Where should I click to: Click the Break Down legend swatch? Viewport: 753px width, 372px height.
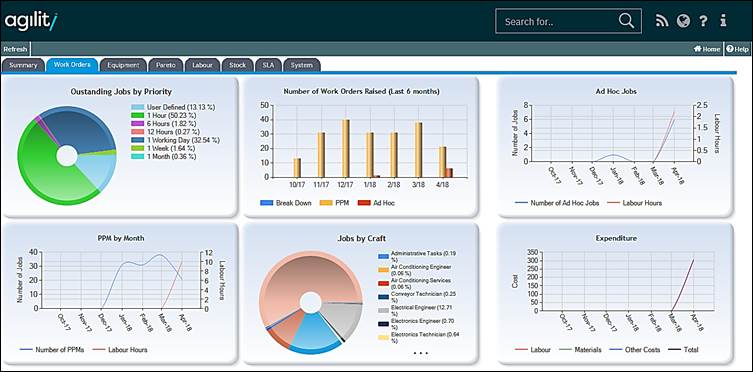(267, 203)
